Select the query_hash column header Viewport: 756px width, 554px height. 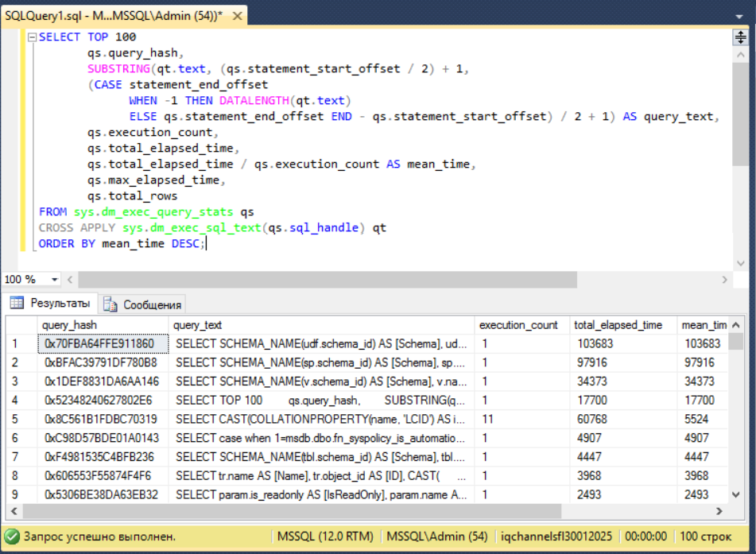tap(103, 325)
